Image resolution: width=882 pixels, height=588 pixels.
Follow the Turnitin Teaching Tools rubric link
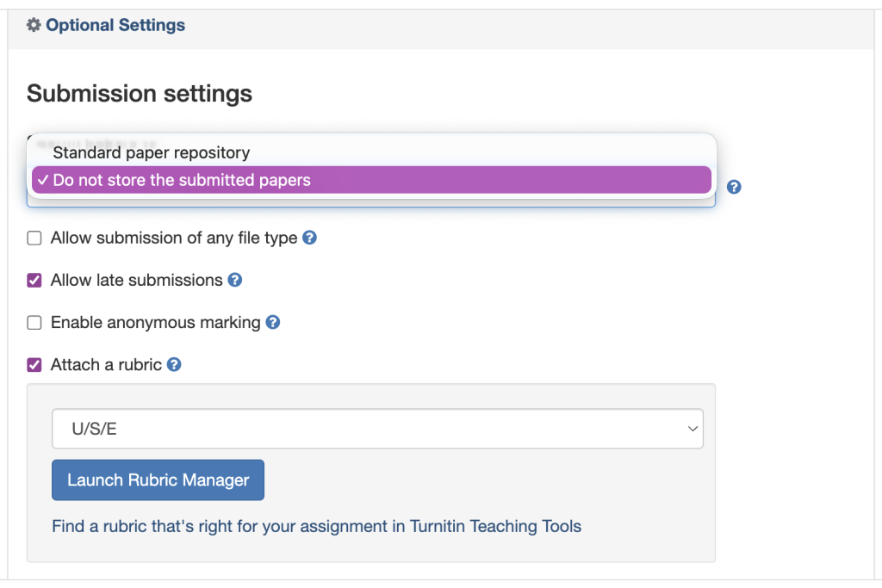pyautogui.click(x=316, y=526)
